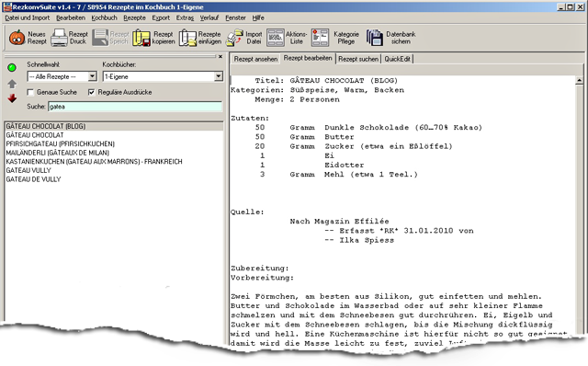Screen dimensions: 588x366
Task: Click into the Suche input field
Action: tap(135, 107)
